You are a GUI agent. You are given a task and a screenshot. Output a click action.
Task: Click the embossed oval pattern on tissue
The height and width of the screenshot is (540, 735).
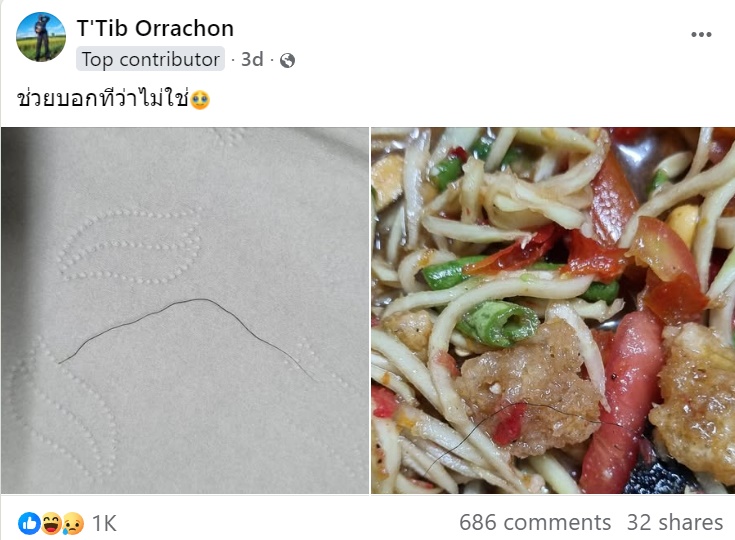tap(130, 247)
